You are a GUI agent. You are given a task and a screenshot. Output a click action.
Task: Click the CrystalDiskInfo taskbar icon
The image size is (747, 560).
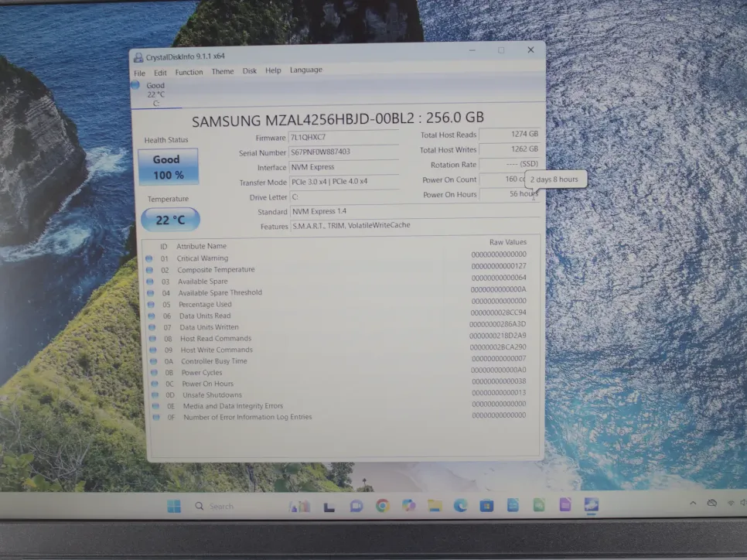[x=592, y=505]
